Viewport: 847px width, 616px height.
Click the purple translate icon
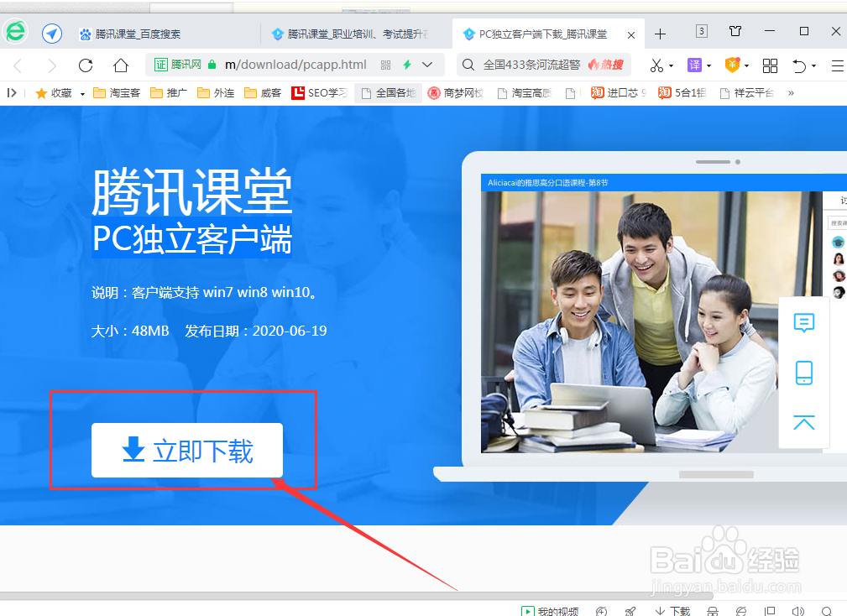694,65
